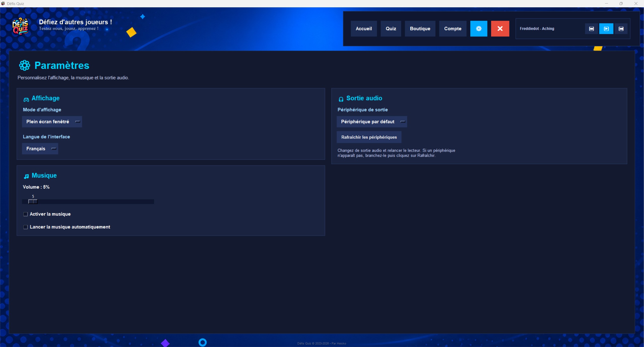Click the Volume : 5% label
This screenshot has width=644, height=347.
pyautogui.click(x=36, y=187)
